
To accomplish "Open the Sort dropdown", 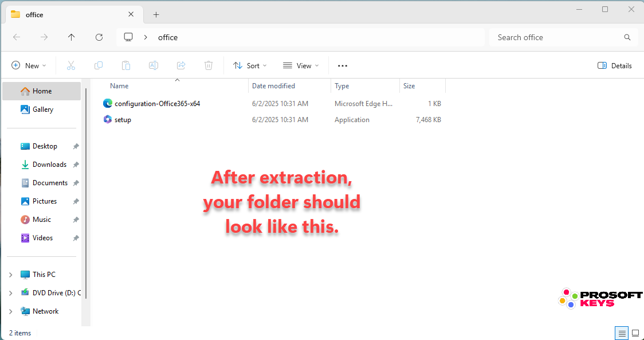I will [250, 65].
